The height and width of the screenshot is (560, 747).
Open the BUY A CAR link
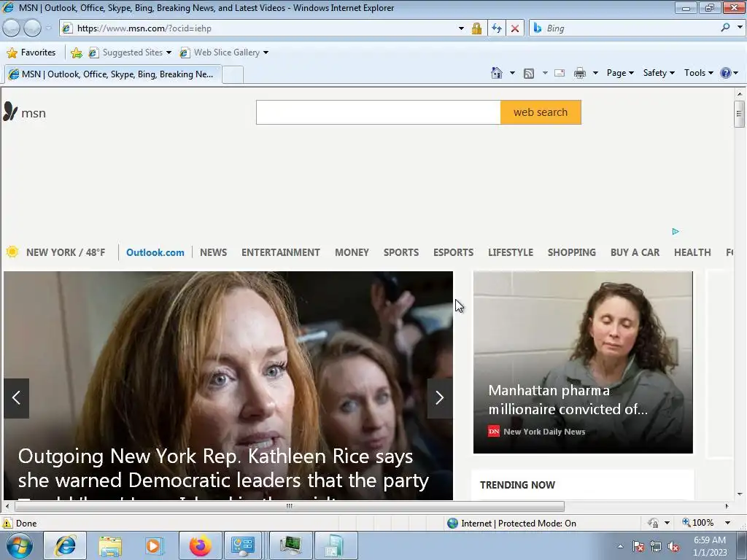point(635,252)
